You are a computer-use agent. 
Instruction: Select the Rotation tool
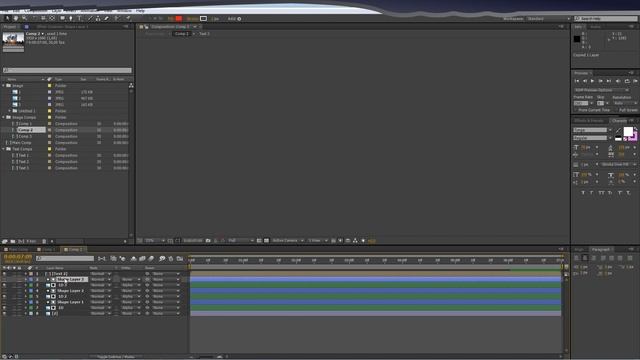click(x=34, y=18)
